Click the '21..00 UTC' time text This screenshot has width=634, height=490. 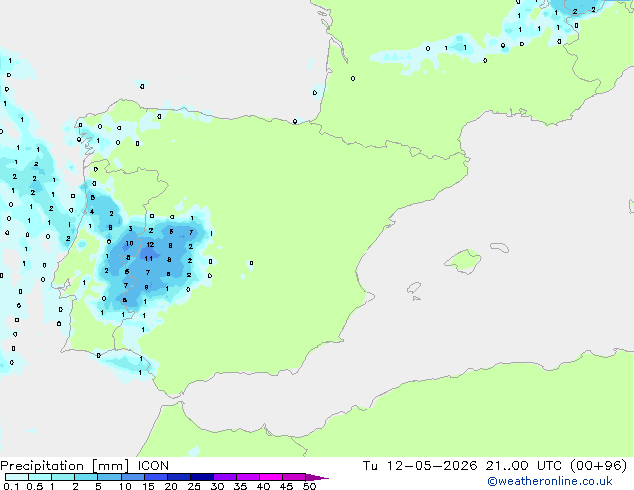pos(524,466)
